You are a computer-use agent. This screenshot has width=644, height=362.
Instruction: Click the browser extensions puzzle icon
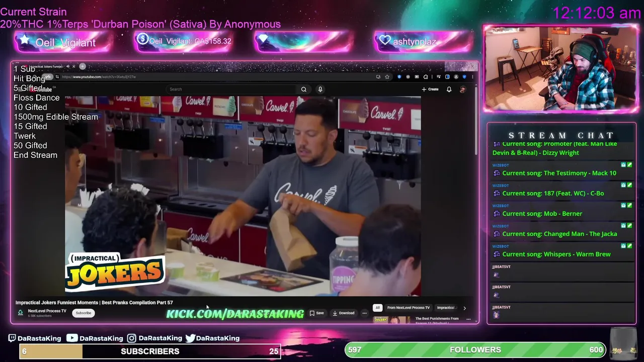tap(426, 77)
